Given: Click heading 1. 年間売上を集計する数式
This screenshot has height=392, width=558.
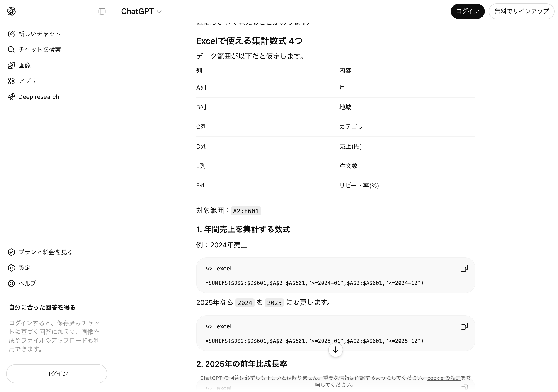Looking at the screenshot, I should tap(243, 229).
